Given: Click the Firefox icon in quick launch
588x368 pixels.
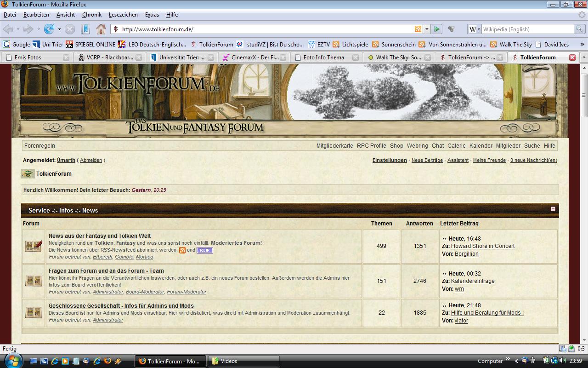Looking at the screenshot, I should tap(107, 361).
